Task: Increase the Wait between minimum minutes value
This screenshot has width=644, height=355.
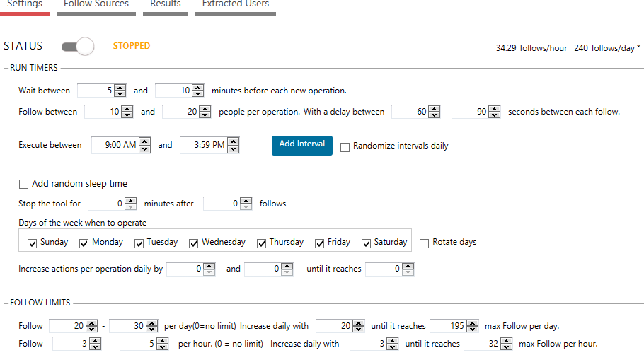Action: [x=120, y=88]
